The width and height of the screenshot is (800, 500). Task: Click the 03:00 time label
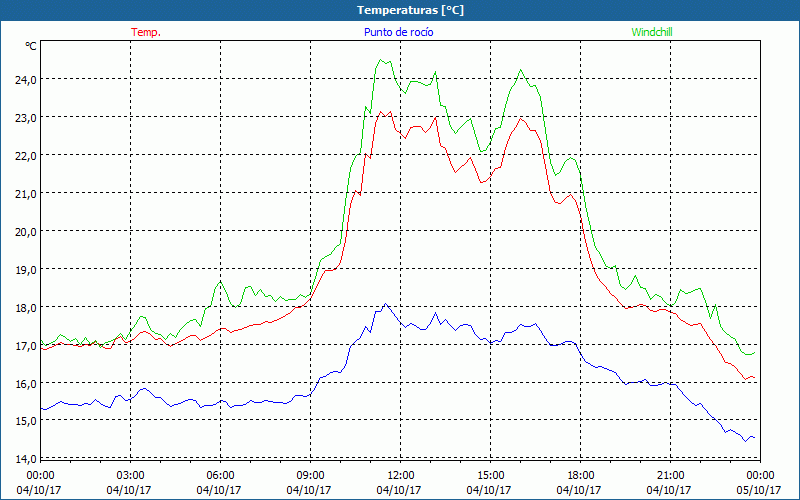click(x=130, y=476)
